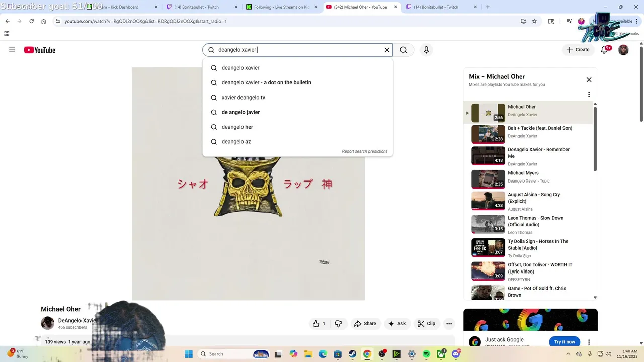Show hidden system tray icons
The image size is (644, 362).
pos(568,354)
